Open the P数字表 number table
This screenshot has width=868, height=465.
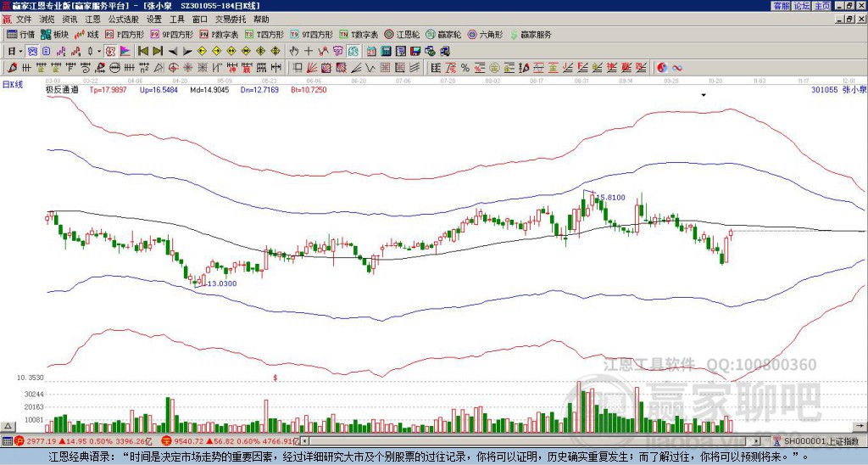(219, 34)
